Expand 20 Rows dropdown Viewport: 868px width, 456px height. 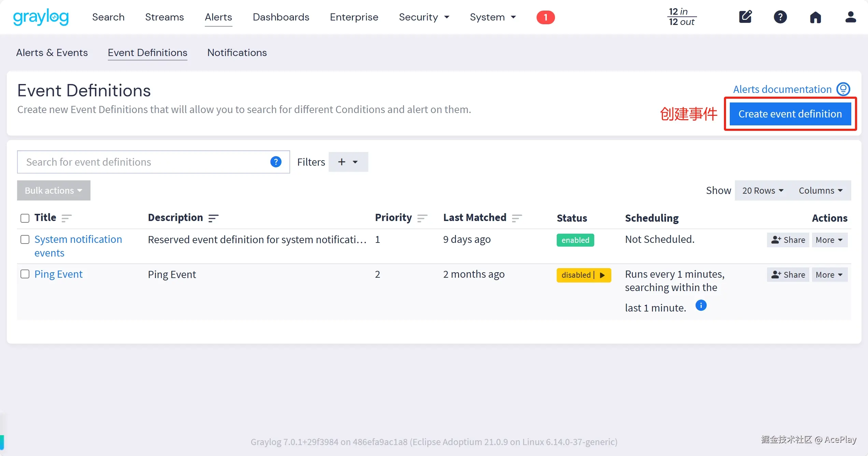(763, 191)
